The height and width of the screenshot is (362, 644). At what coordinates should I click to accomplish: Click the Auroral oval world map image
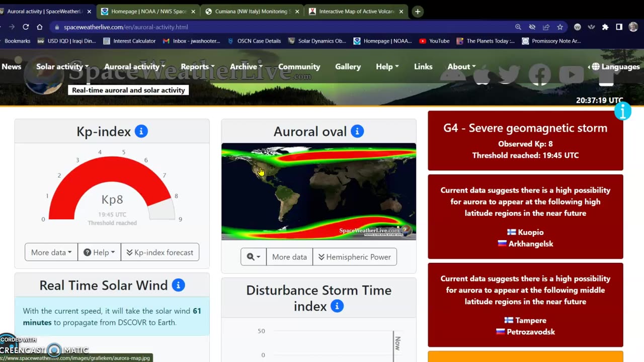pos(318,192)
